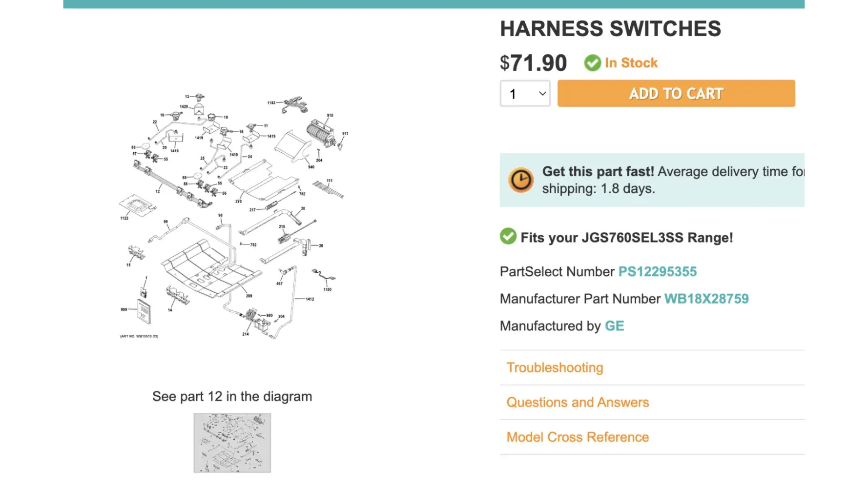Expand the Questions and Answers section

[578, 402]
